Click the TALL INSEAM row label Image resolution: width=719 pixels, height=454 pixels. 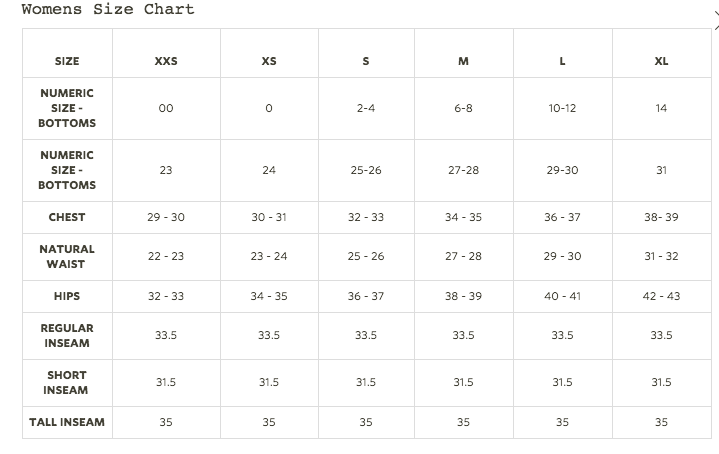[67, 422]
